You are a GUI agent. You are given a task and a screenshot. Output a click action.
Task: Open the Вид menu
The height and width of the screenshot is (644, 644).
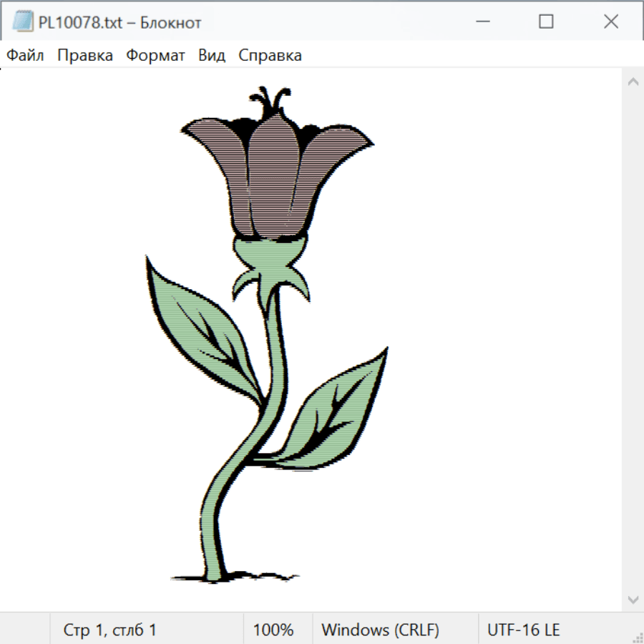point(212,56)
